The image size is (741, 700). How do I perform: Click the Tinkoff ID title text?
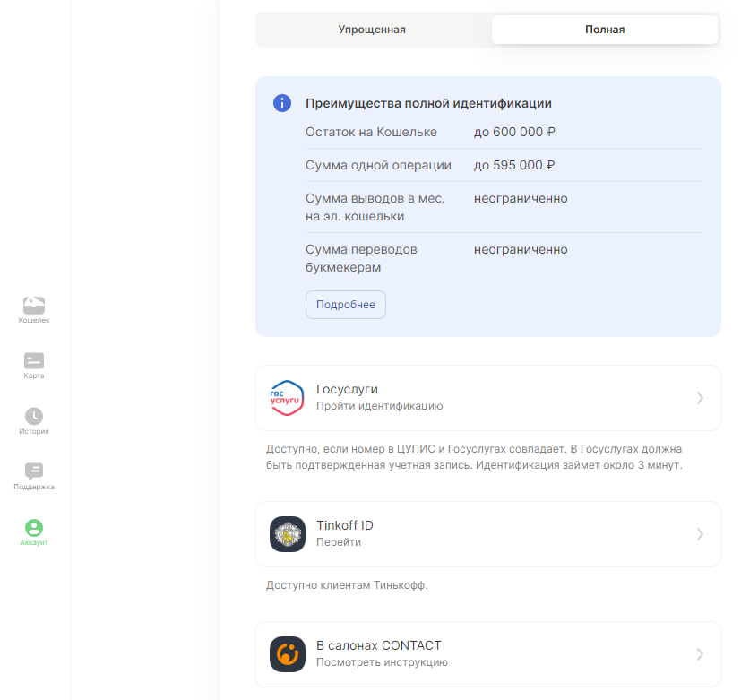tap(344, 525)
